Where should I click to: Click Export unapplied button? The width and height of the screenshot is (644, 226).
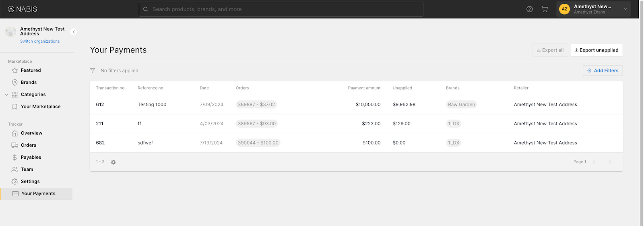coord(596,50)
